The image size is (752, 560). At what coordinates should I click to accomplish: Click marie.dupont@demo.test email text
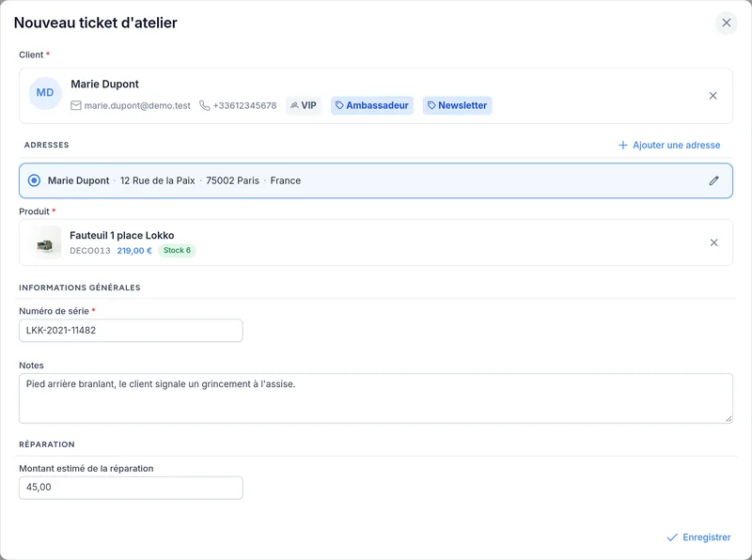coord(137,105)
